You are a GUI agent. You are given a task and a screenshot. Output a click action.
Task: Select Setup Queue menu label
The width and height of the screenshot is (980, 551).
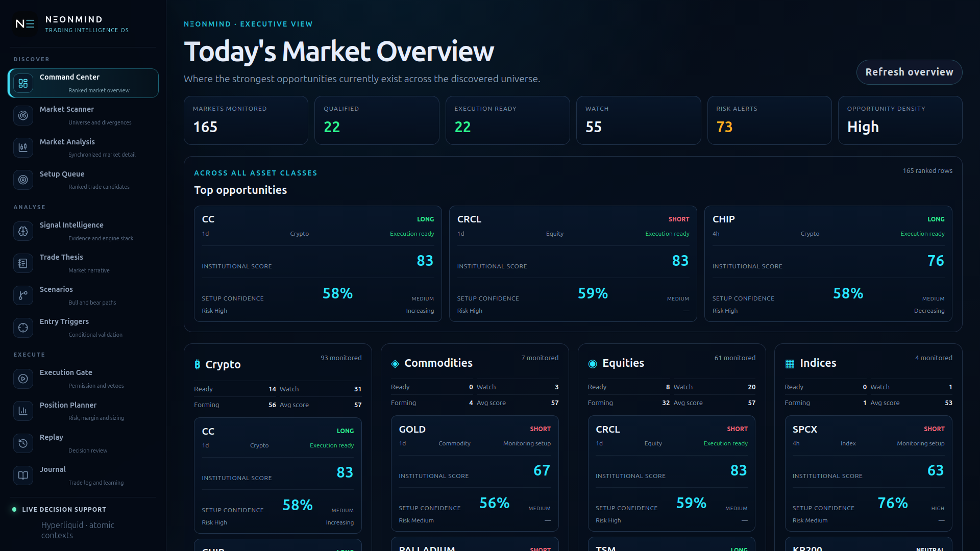pos(62,174)
